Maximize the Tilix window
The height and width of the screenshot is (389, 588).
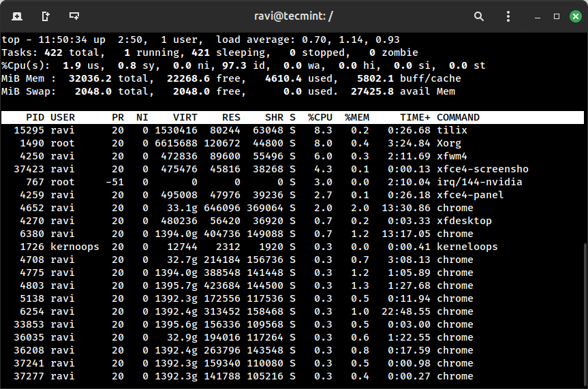coord(556,16)
